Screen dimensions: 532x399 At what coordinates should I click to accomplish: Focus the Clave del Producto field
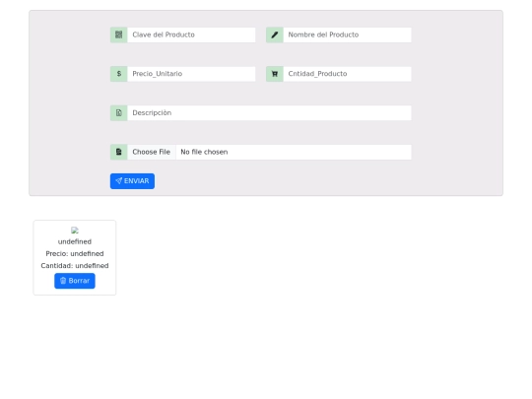191,34
